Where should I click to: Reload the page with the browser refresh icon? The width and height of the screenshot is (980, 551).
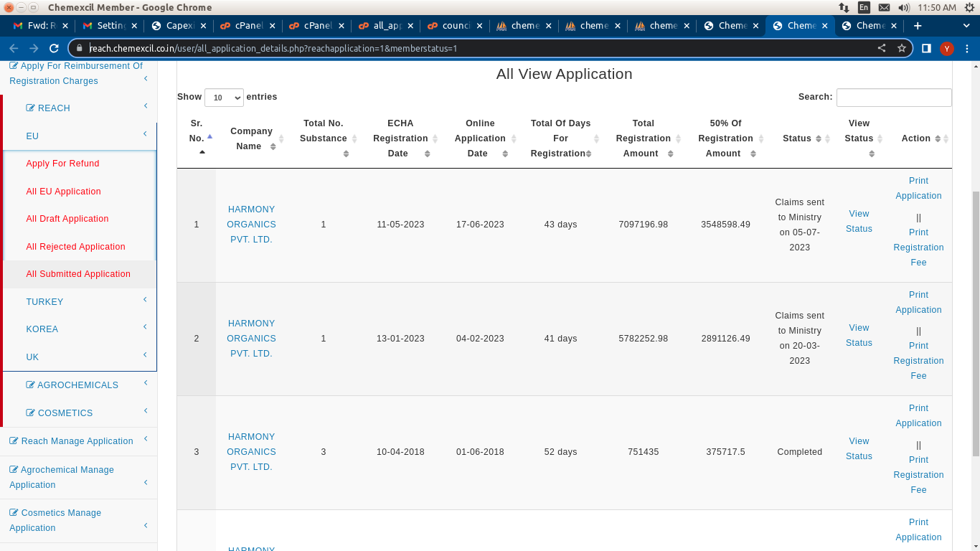click(54, 49)
